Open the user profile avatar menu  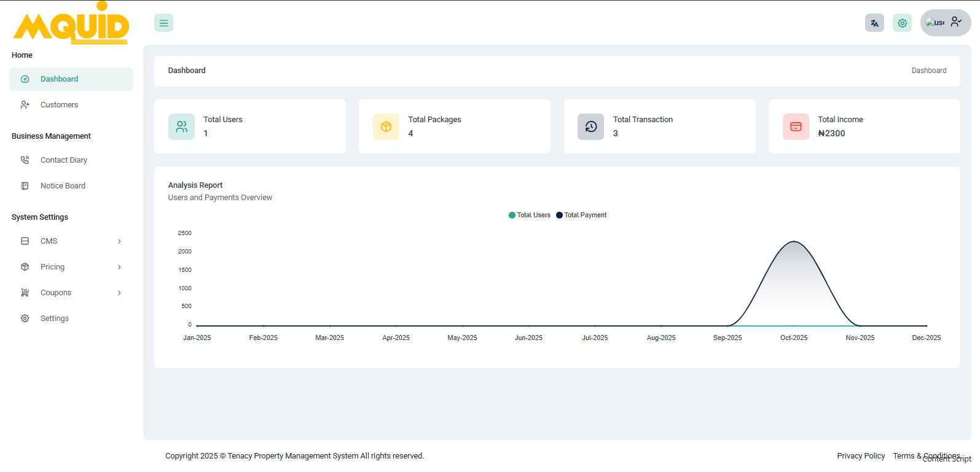click(945, 23)
